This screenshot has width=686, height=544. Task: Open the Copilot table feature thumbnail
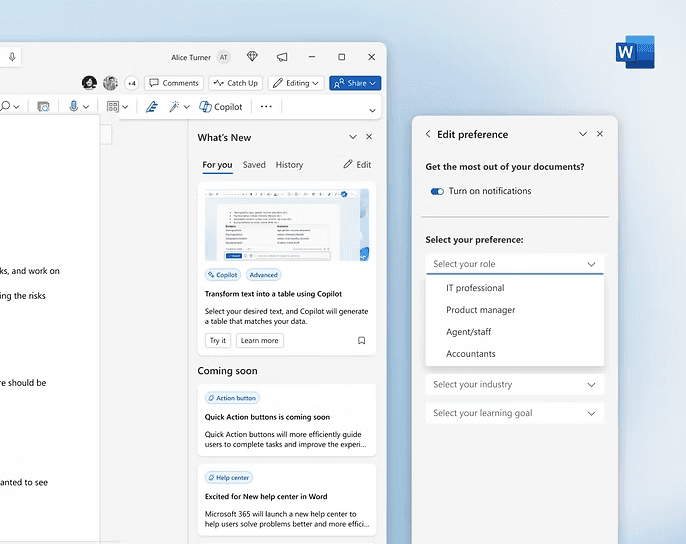click(x=287, y=225)
